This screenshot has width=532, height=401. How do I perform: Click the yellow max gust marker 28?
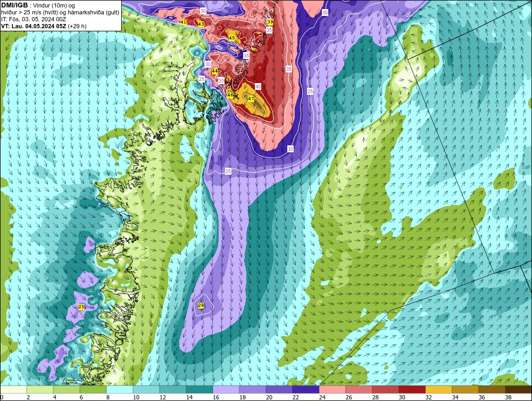[x=201, y=306]
